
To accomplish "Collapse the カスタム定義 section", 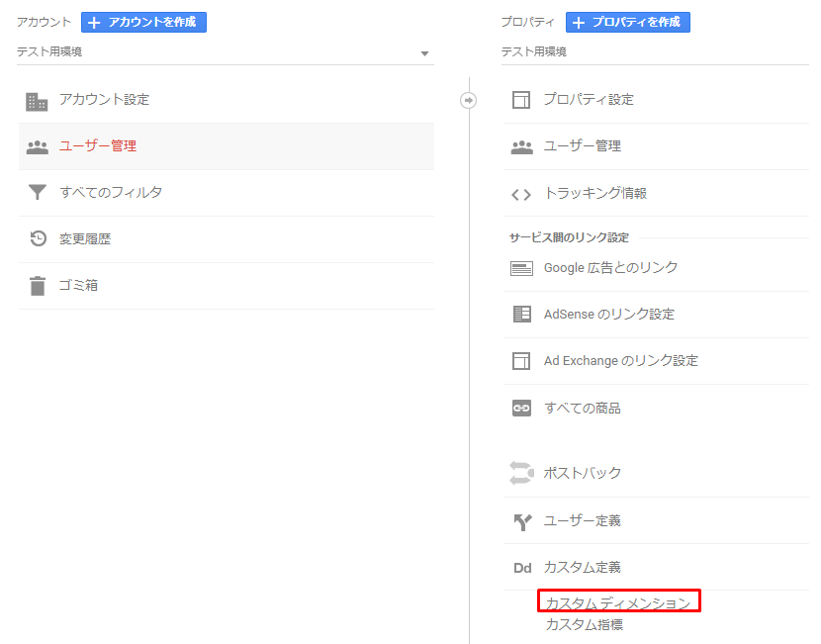I will pos(656,567).
